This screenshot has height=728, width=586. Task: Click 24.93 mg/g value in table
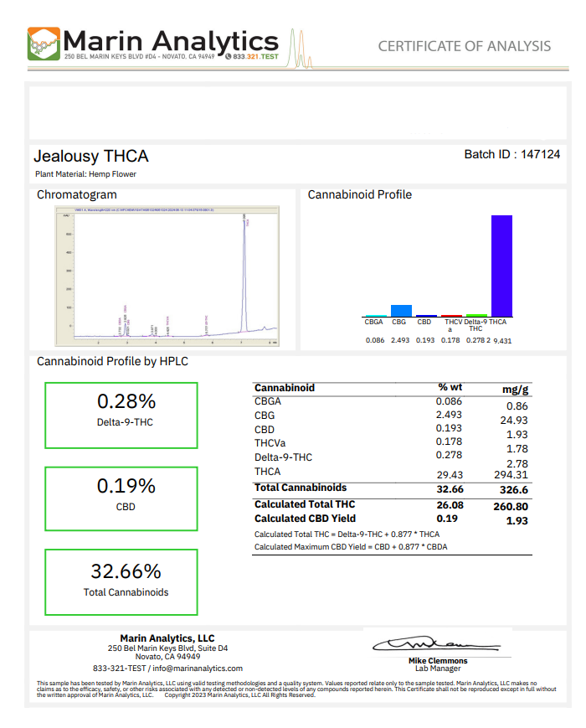click(x=514, y=421)
